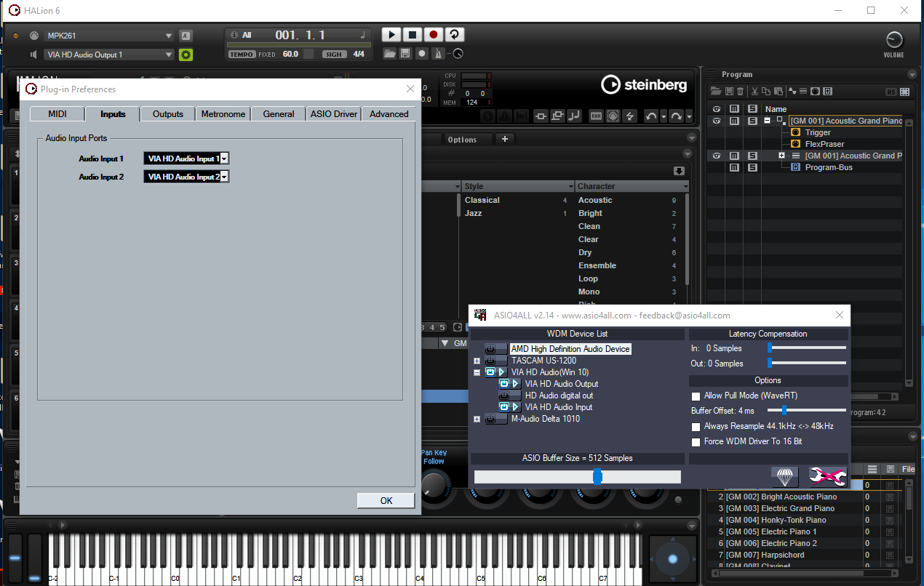Viewport: 924px width, 586px height.
Task: Toggle visibility eye for Acoustic Grand Piano program
Action: tap(717, 121)
